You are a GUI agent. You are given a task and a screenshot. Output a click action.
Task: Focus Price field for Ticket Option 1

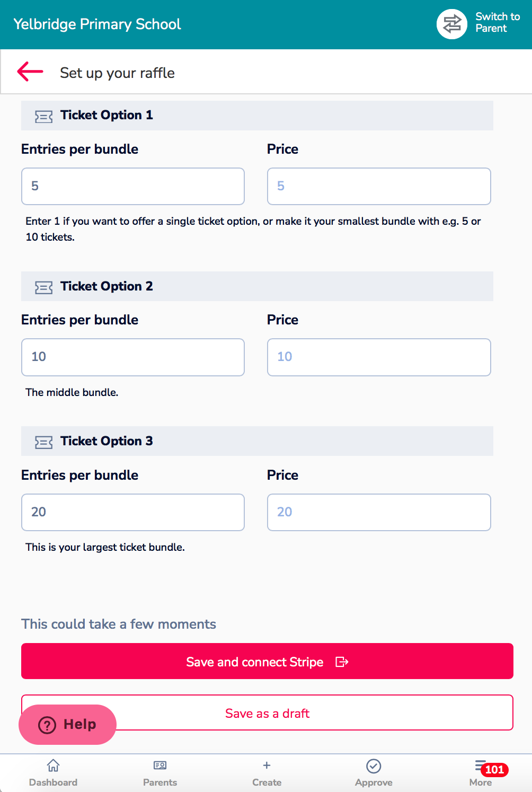click(x=379, y=186)
